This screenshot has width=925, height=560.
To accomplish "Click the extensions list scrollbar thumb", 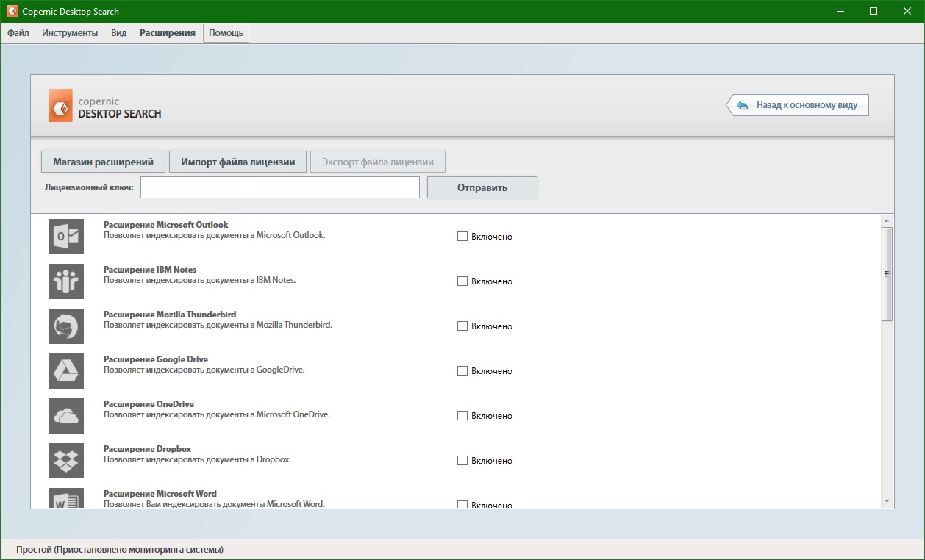I will 887,274.
